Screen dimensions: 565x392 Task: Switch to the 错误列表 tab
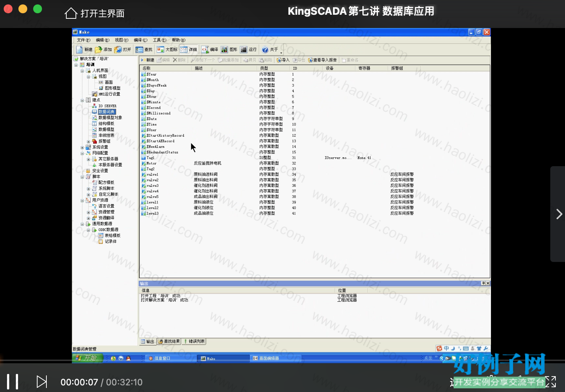coord(194,342)
